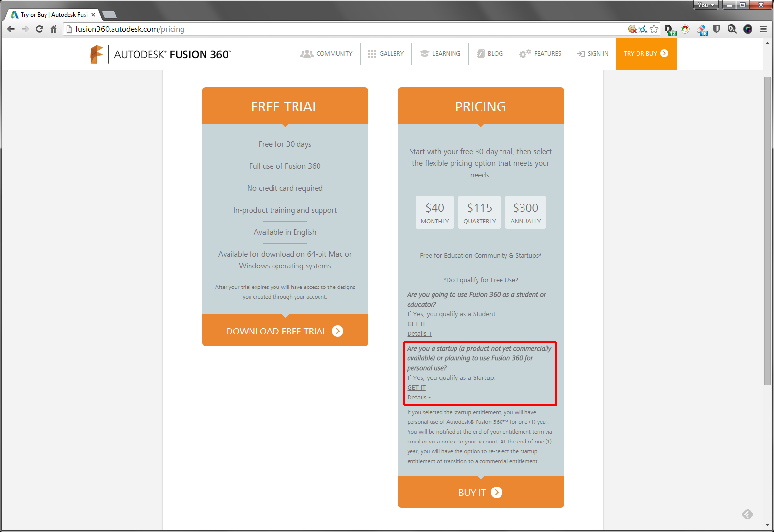Open the Chrome hamburger menu
Viewport: 774px width, 532px height.
click(x=763, y=29)
